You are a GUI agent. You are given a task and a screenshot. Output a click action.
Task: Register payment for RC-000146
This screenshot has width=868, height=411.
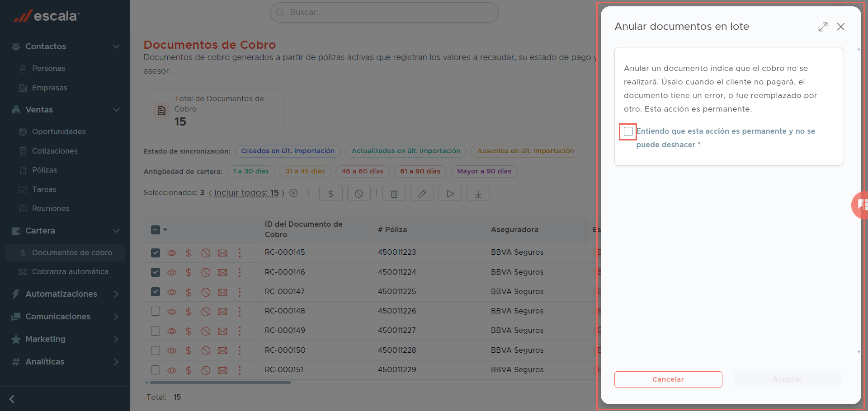coord(189,272)
